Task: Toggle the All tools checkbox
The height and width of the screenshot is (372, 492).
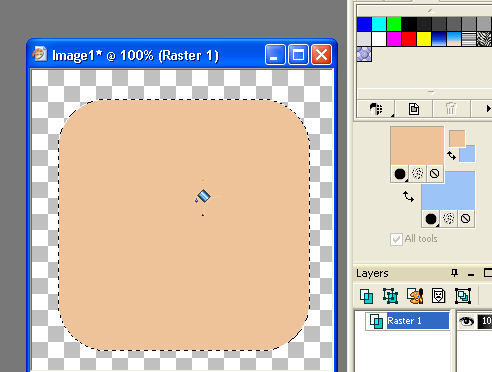Action: click(x=396, y=239)
